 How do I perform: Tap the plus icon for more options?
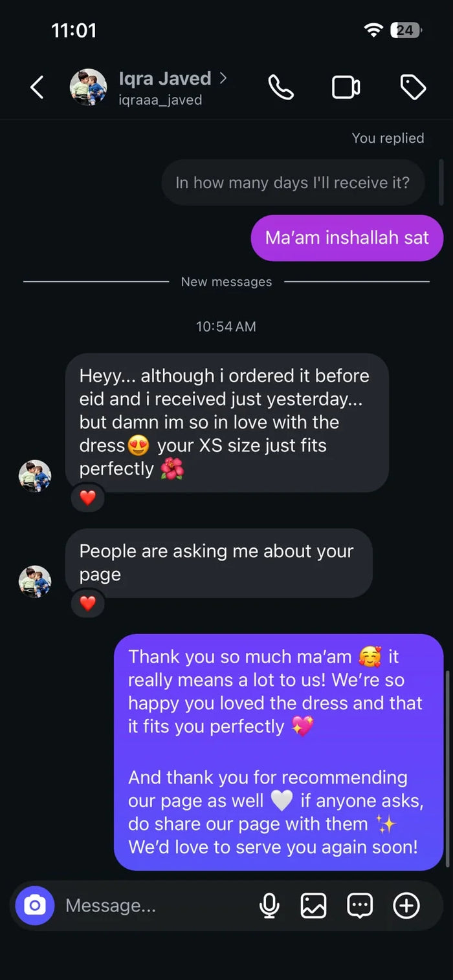(406, 906)
